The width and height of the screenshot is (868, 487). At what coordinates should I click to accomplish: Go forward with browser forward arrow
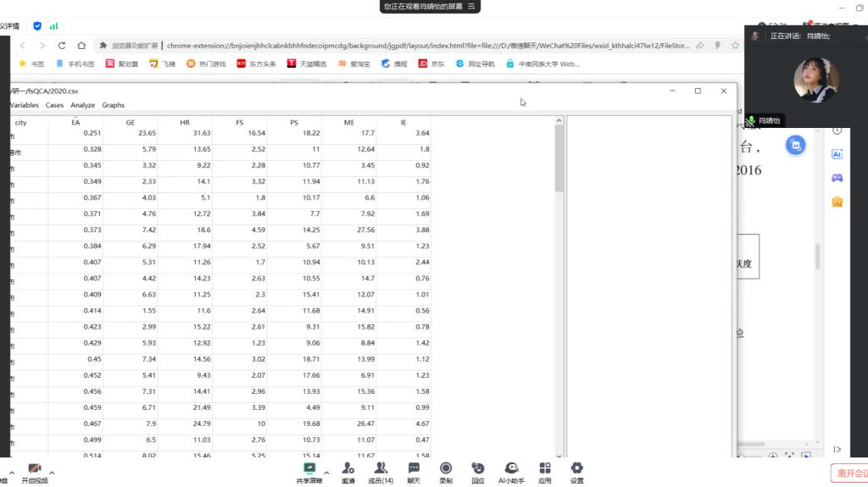(42, 46)
